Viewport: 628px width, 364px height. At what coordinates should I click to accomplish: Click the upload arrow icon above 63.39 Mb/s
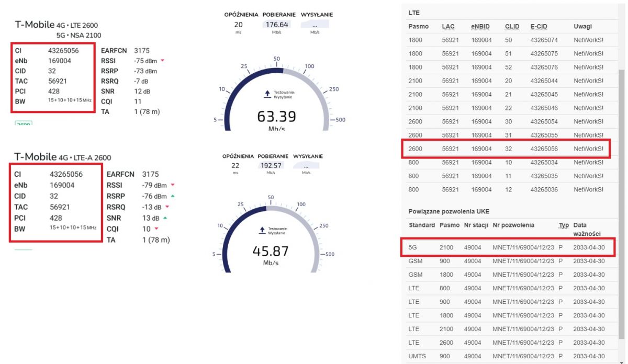(x=267, y=94)
